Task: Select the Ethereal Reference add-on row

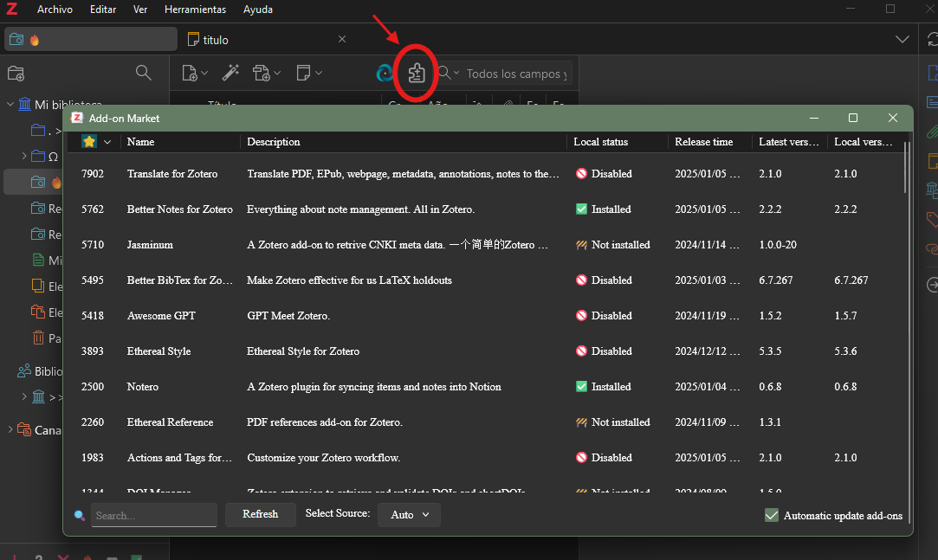Action: pos(485,422)
